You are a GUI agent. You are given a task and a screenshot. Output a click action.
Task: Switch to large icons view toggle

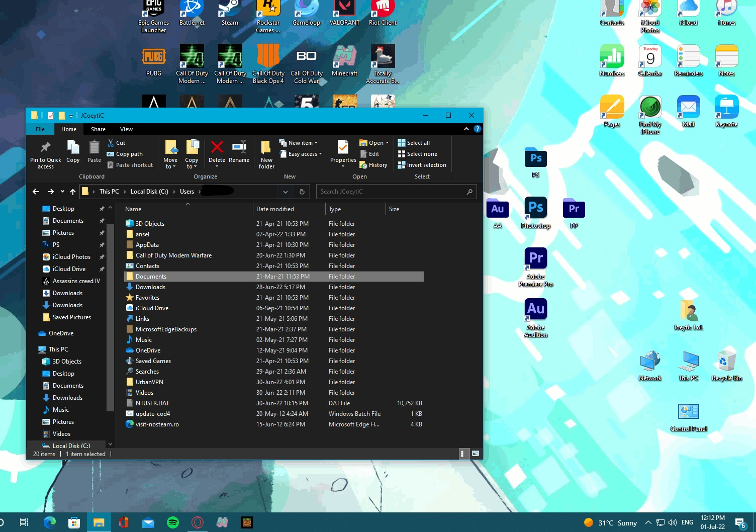click(x=475, y=454)
